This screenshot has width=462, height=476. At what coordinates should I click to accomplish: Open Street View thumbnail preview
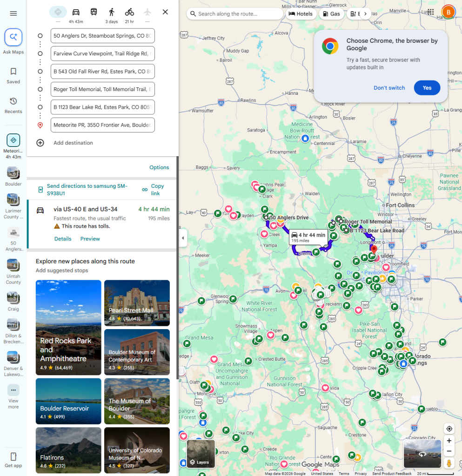pos(422,454)
